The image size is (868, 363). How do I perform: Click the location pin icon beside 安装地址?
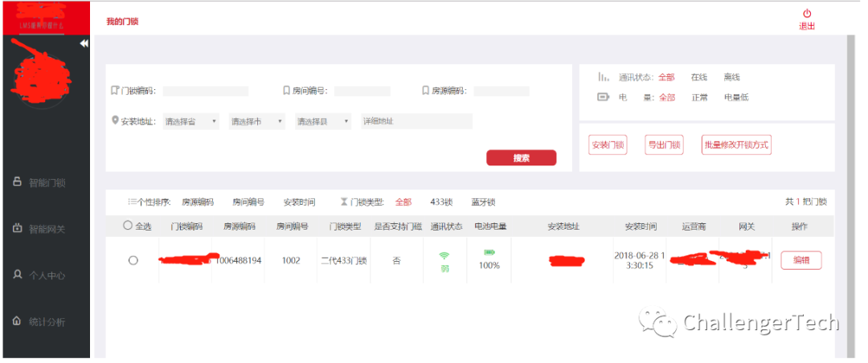coord(115,120)
